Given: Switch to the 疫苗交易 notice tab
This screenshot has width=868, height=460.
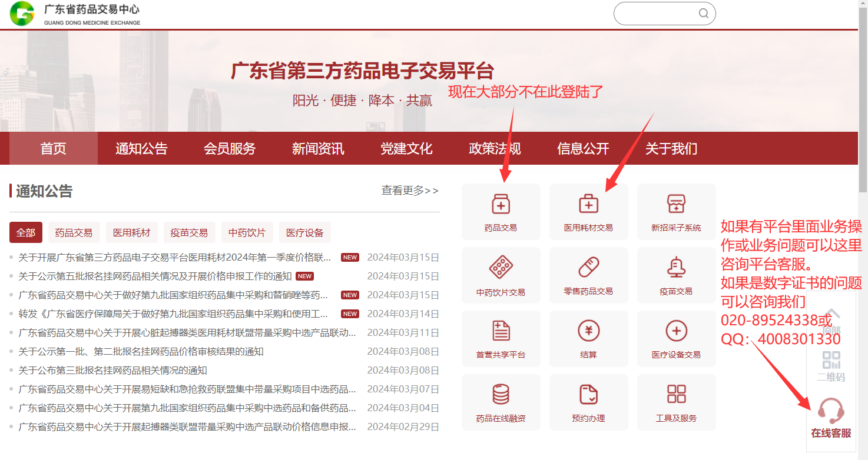Looking at the screenshot, I should pos(189,233).
